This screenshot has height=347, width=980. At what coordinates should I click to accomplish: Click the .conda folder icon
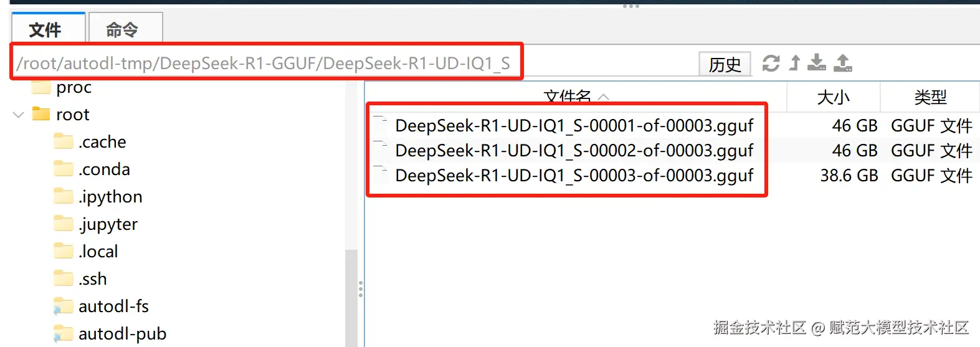coord(64,169)
